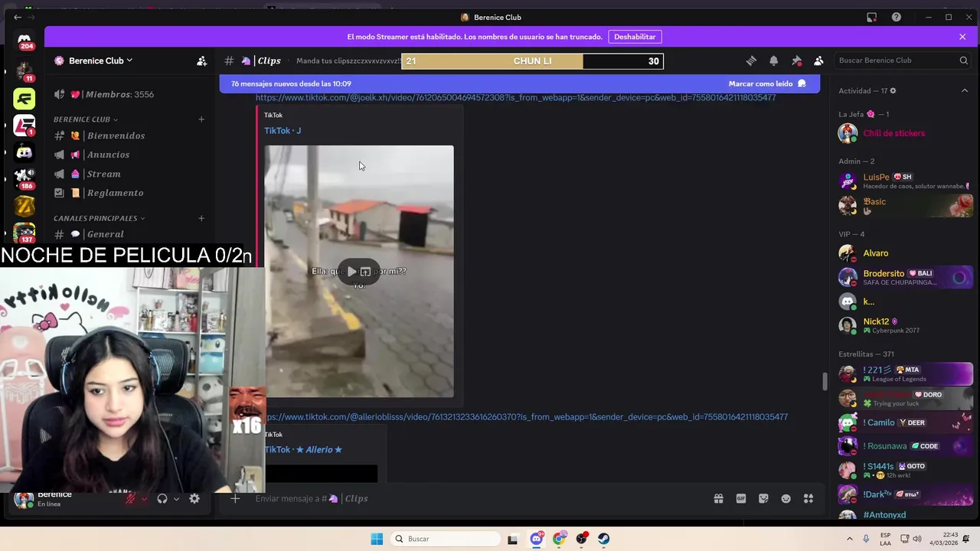Screen dimensions: 980x551
Task: Open Discord direct messages home icon
Action: 24,40
